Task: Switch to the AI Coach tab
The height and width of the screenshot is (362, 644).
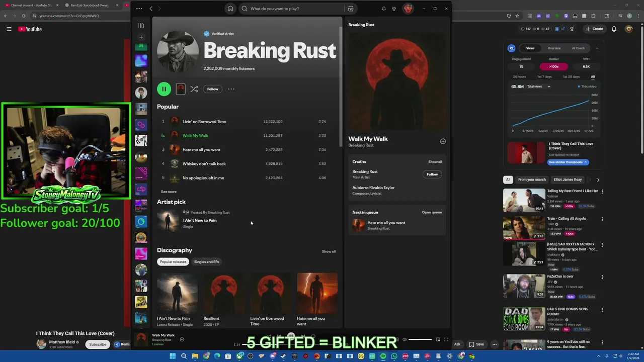Action: click(x=578, y=48)
